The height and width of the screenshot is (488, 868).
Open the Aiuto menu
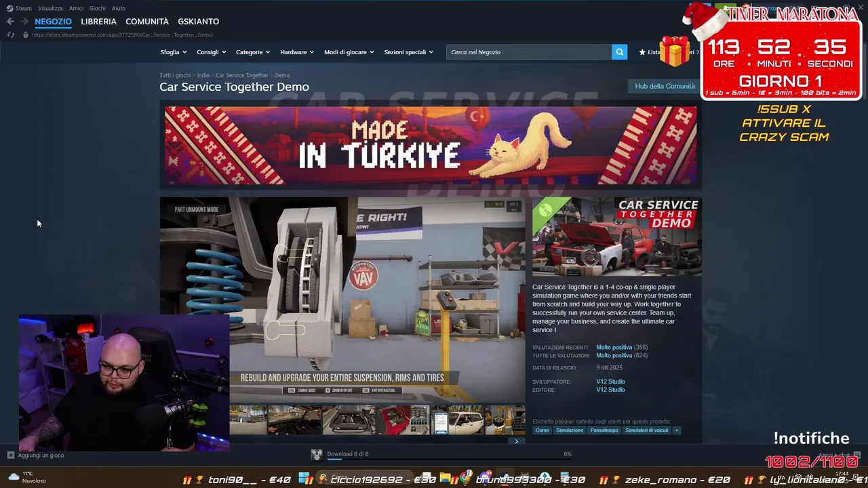tap(119, 8)
